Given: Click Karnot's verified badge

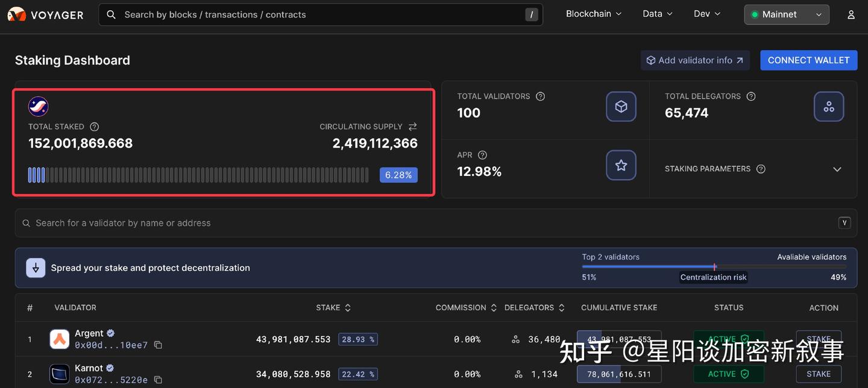Looking at the screenshot, I should tap(110, 368).
